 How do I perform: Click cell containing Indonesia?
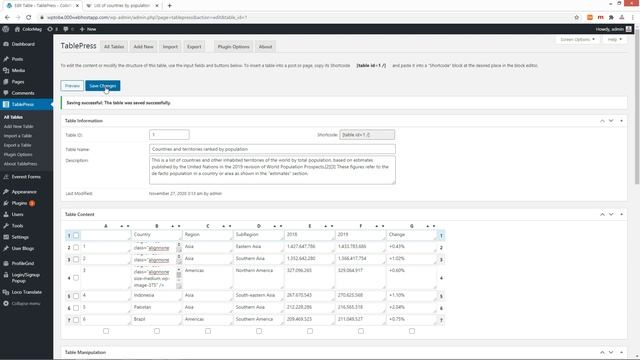[156, 296]
